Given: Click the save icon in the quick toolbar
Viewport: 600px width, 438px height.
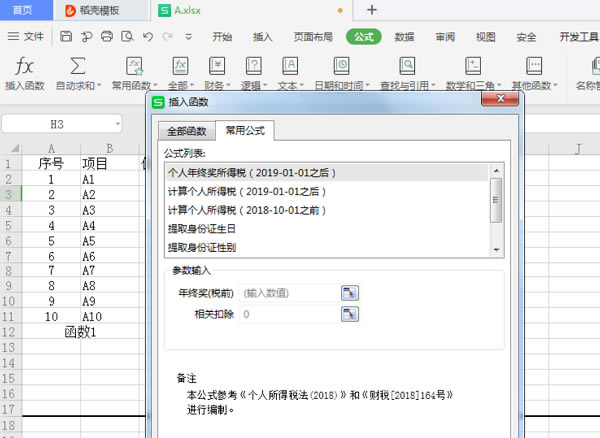Looking at the screenshot, I should click(x=66, y=37).
